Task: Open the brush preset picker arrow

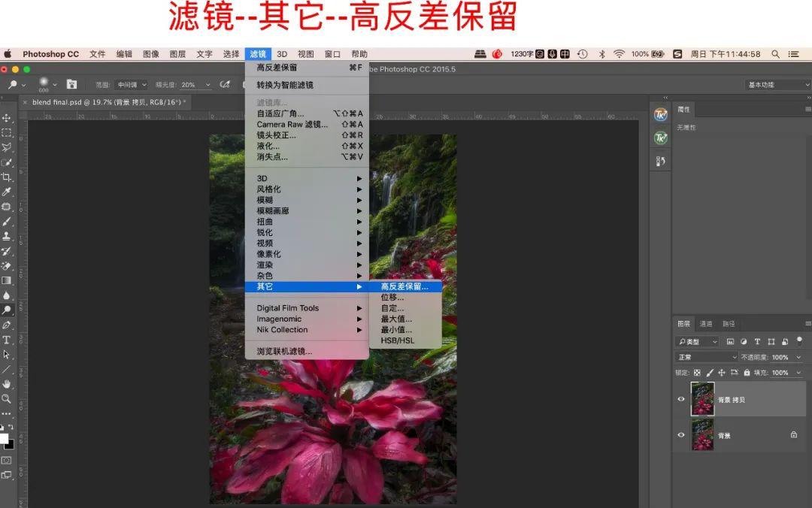Action: 55,85
